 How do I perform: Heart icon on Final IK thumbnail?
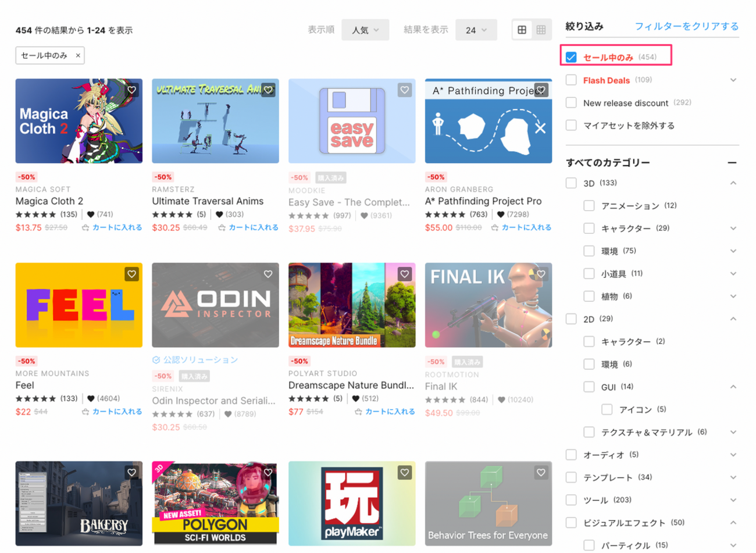click(541, 274)
